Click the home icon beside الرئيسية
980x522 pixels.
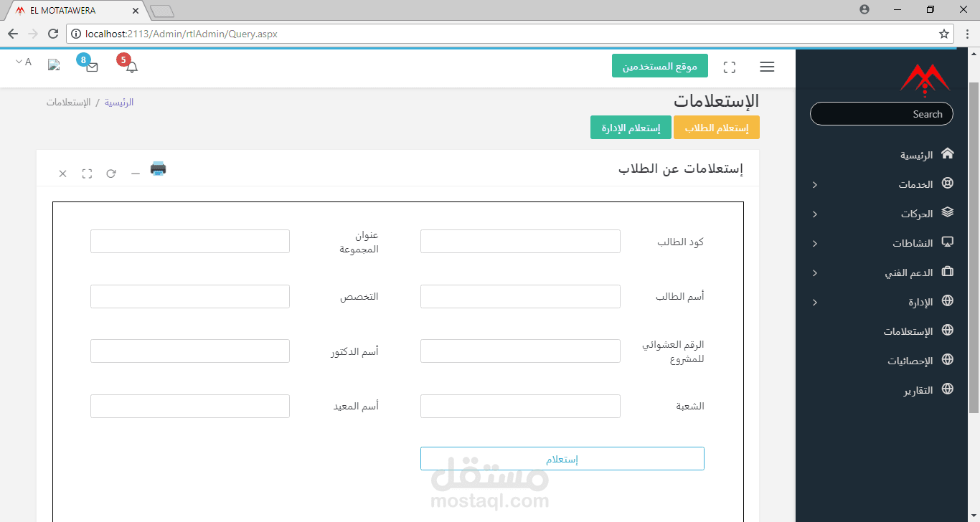click(x=947, y=153)
